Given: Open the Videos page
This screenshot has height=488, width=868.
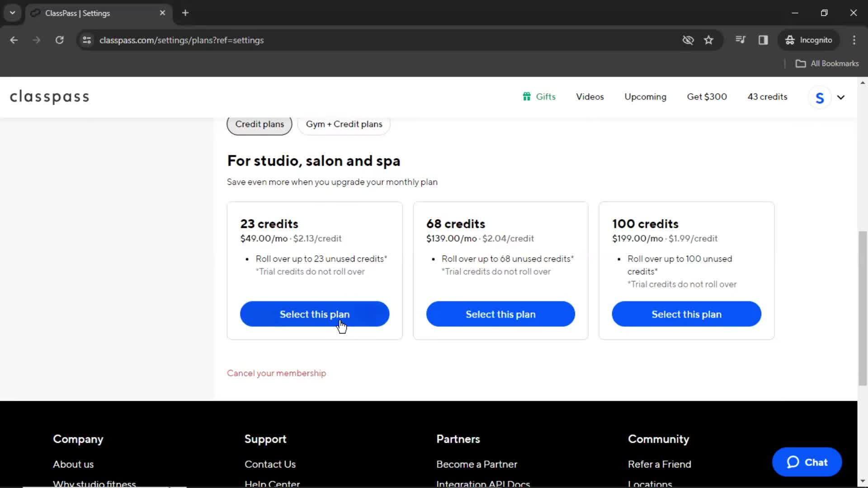Looking at the screenshot, I should click(x=590, y=97).
